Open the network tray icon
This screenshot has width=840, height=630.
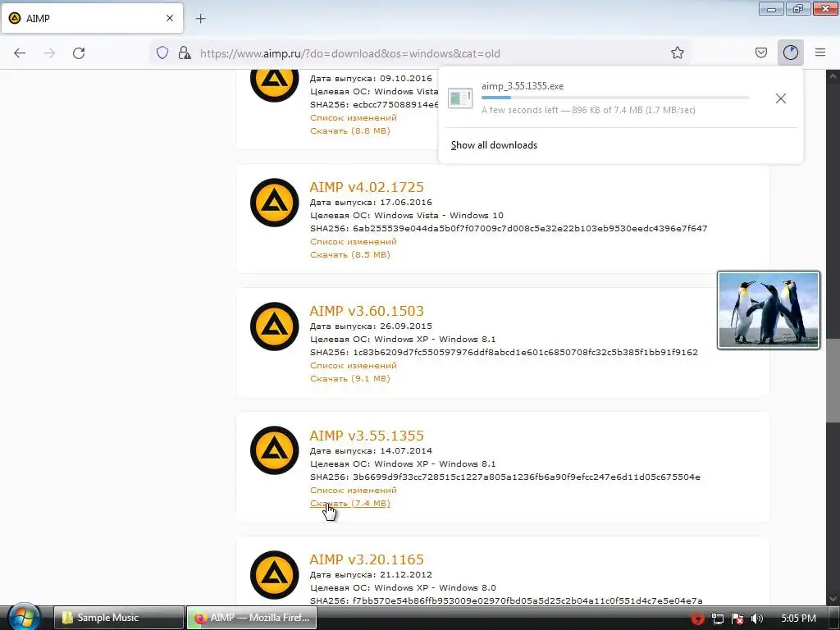coord(718,619)
